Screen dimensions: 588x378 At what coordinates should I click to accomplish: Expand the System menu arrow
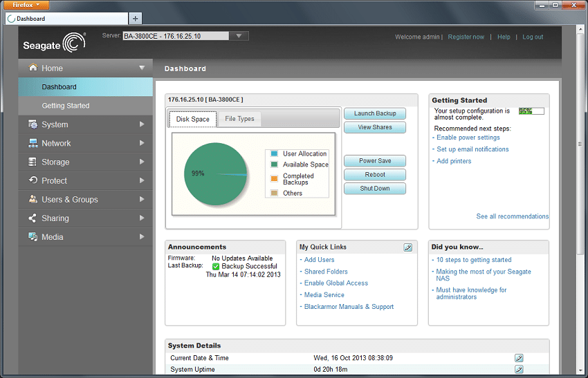pyautogui.click(x=142, y=124)
